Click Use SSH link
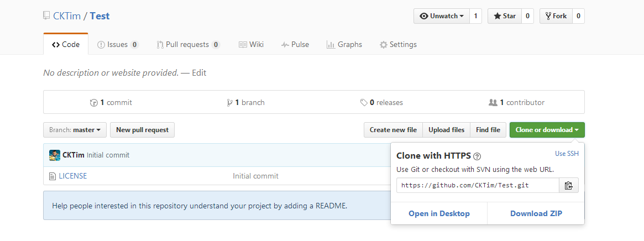The height and width of the screenshot is (241, 644). [567, 154]
